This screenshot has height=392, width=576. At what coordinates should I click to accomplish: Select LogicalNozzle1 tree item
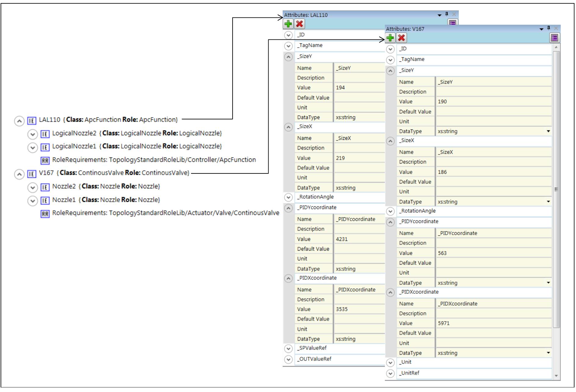137,147
